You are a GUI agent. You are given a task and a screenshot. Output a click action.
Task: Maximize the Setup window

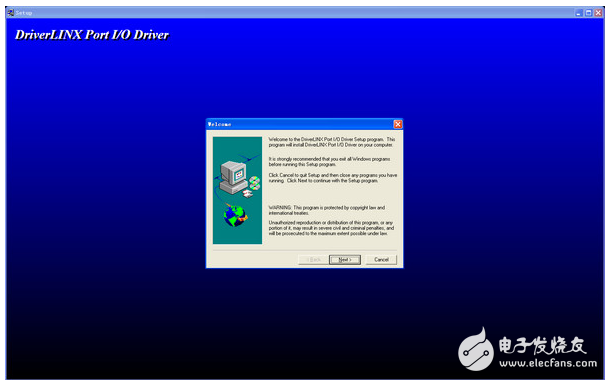point(588,13)
